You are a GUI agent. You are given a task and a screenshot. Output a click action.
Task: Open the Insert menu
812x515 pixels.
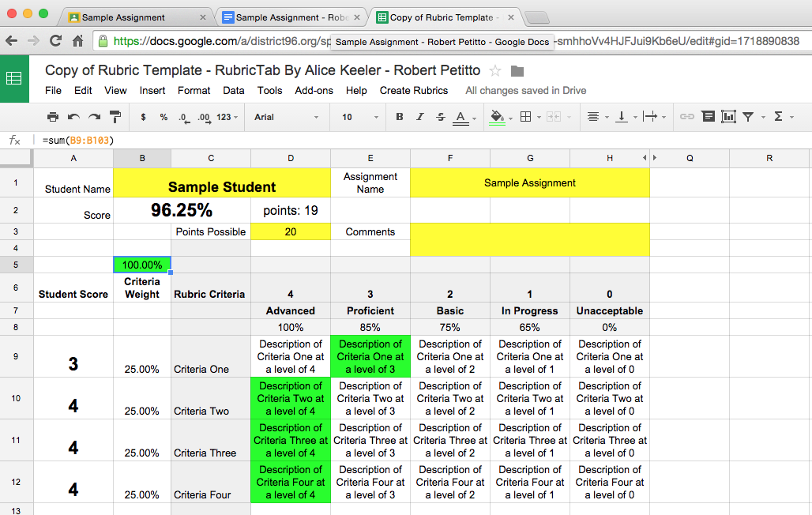click(x=152, y=90)
